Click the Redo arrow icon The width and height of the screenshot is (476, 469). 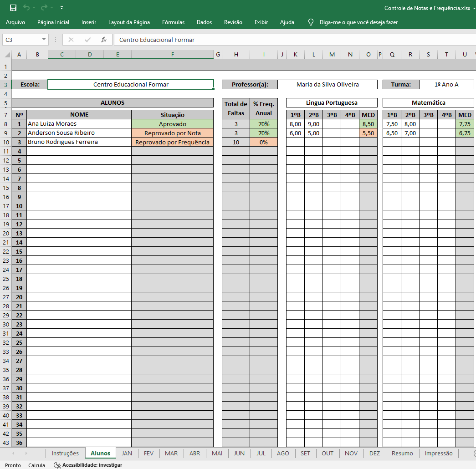tap(44, 8)
